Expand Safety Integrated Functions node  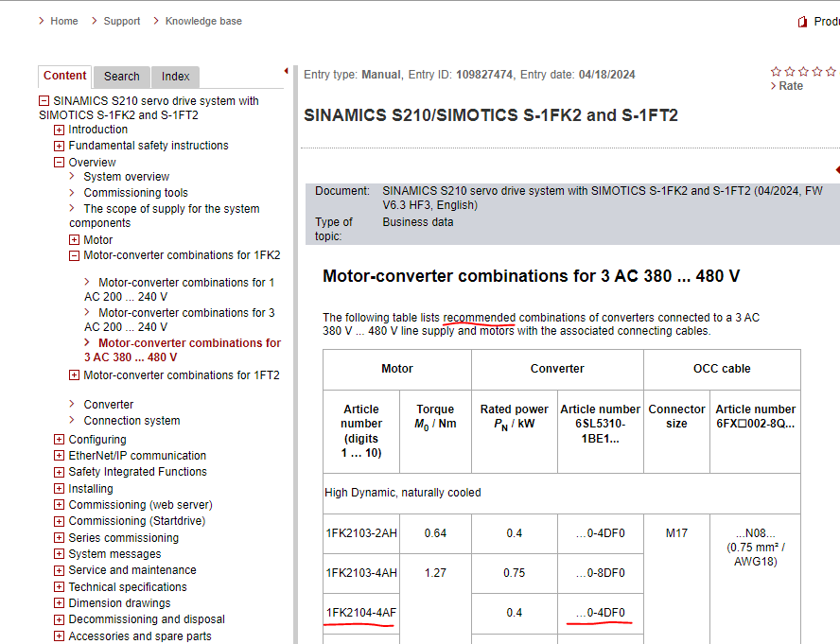[59, 472]
